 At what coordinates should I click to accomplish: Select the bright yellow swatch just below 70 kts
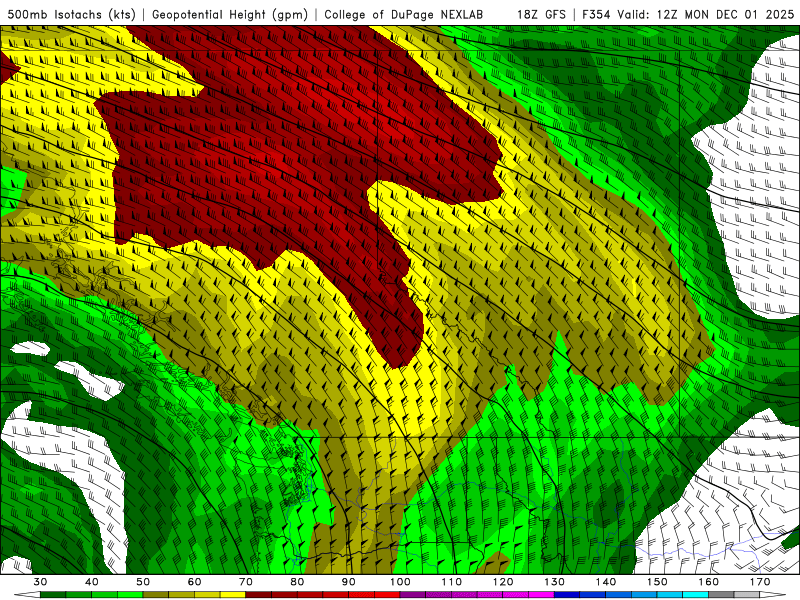click(x=233, y=594)
